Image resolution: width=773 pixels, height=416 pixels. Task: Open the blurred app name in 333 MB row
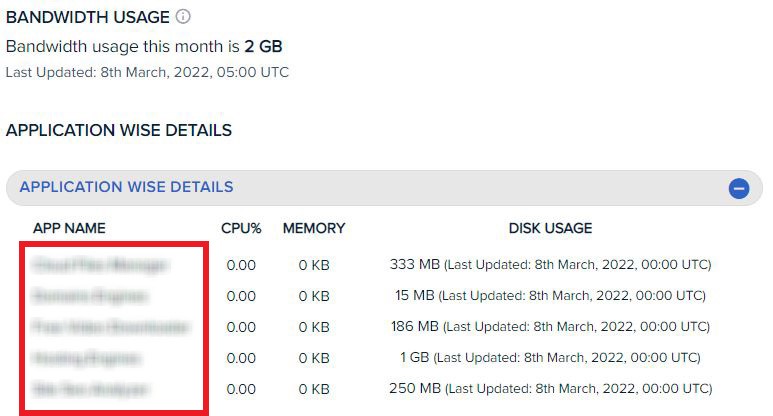(100, 265)
